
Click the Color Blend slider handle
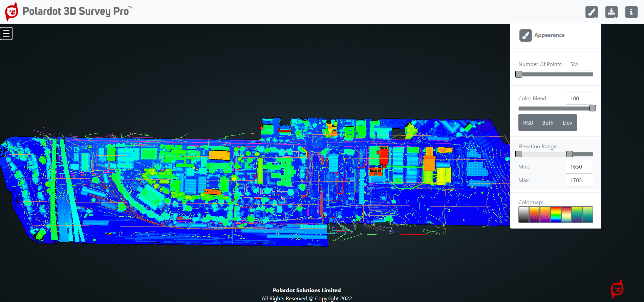coord(593,108)
